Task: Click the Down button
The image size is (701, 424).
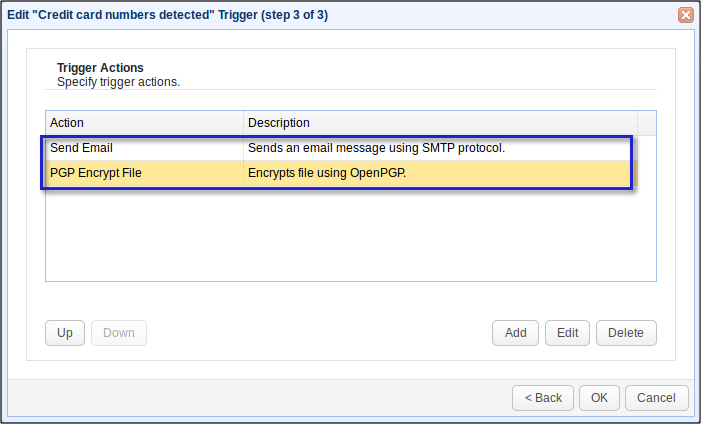Action: (119, 333)
